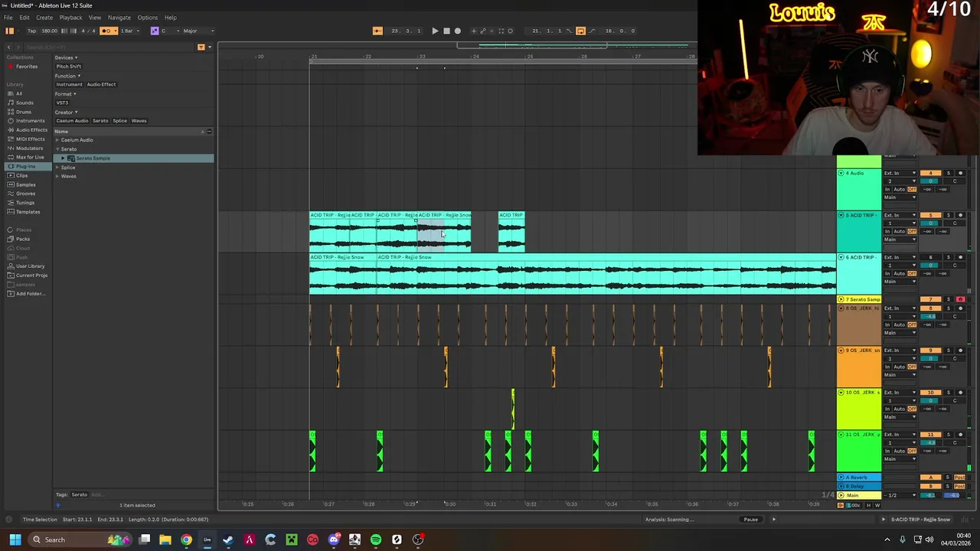Open the Options menu
The width and height of the screenshot is (980, 551).
pyautogui.click(x=148, y=18)
